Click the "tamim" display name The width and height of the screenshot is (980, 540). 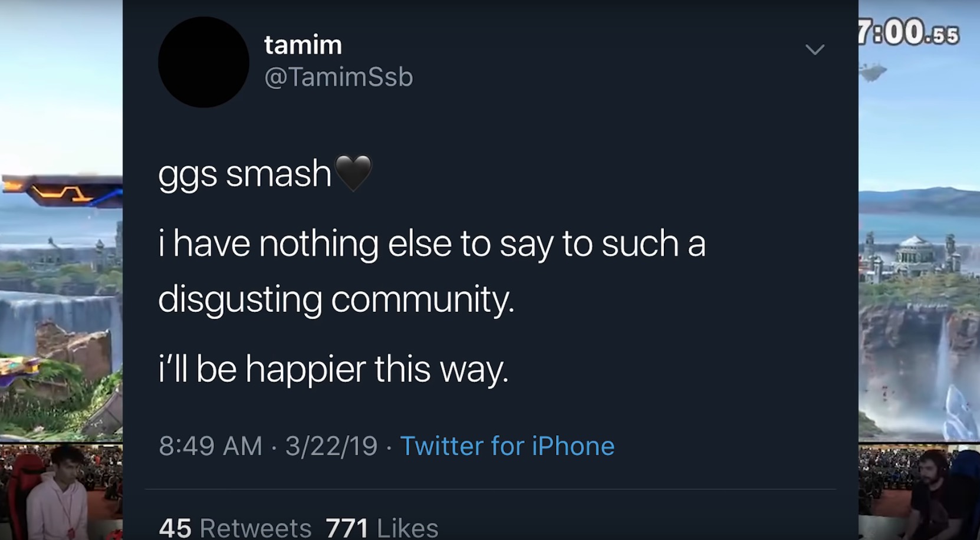(303, 45)
